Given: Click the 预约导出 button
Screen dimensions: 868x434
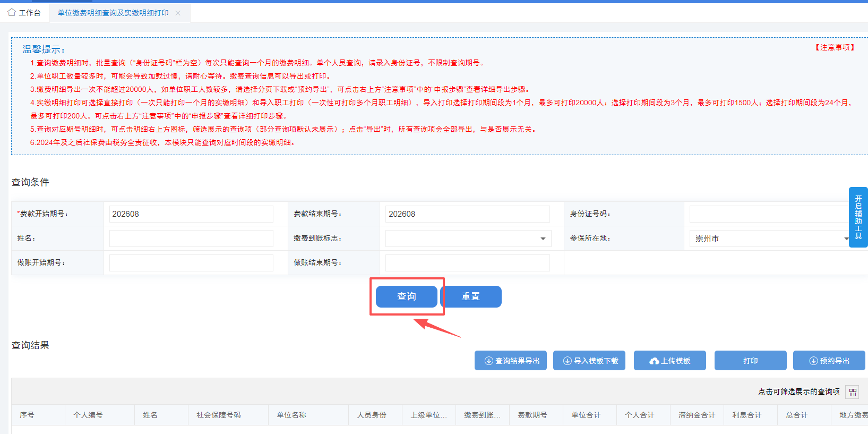Looking at the screenshot, I should pyautogui.click(x=829, y=361).
